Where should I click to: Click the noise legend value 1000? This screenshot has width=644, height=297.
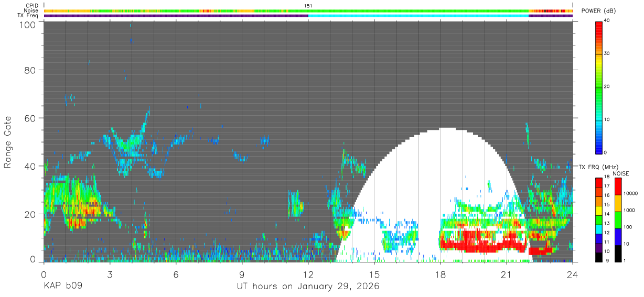click(x=629, y=210)
